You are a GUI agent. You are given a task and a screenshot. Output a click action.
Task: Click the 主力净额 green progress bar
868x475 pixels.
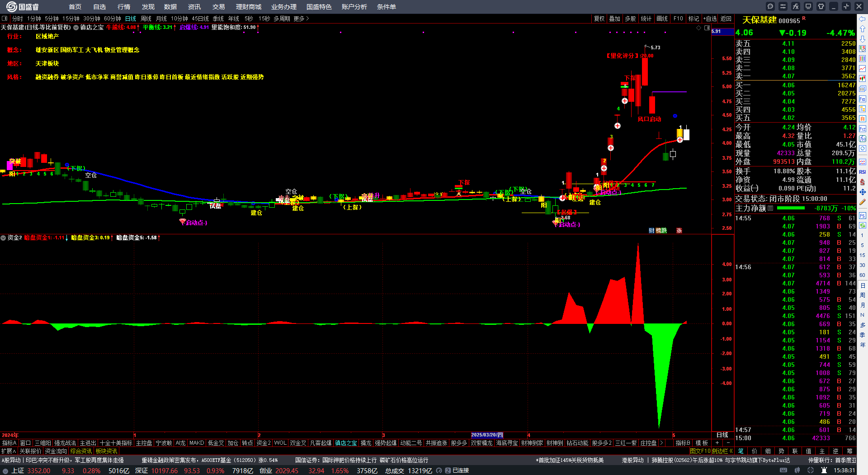pos(791,208)
